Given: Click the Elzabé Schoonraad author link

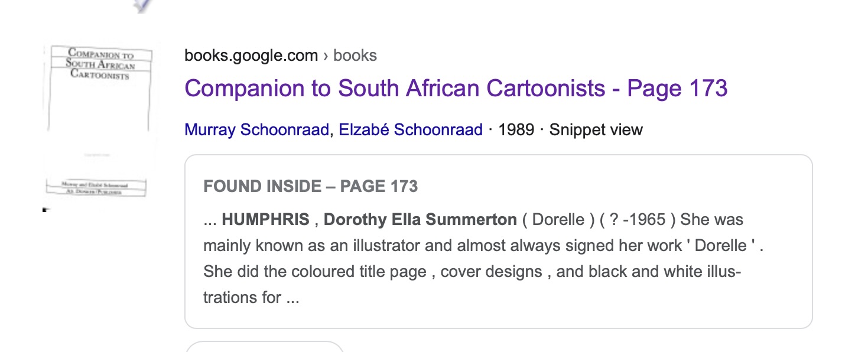Looking at the screenshot, I should 411,130.
